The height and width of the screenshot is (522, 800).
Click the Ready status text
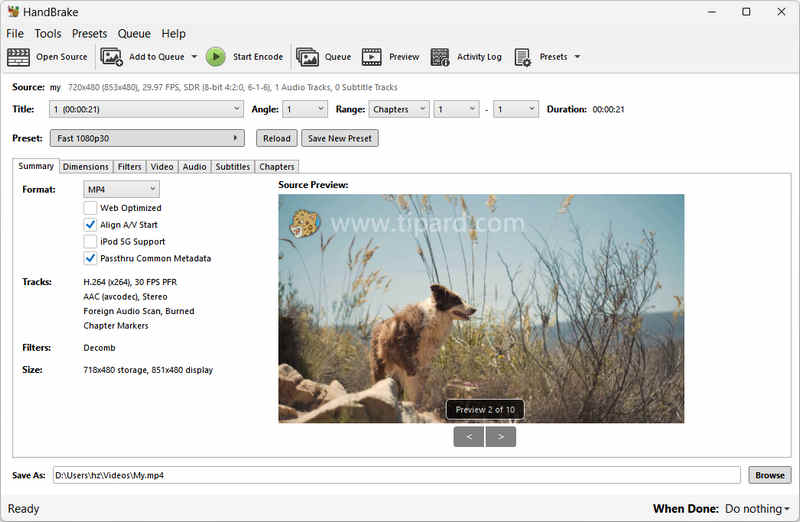(x=23, y=509)
